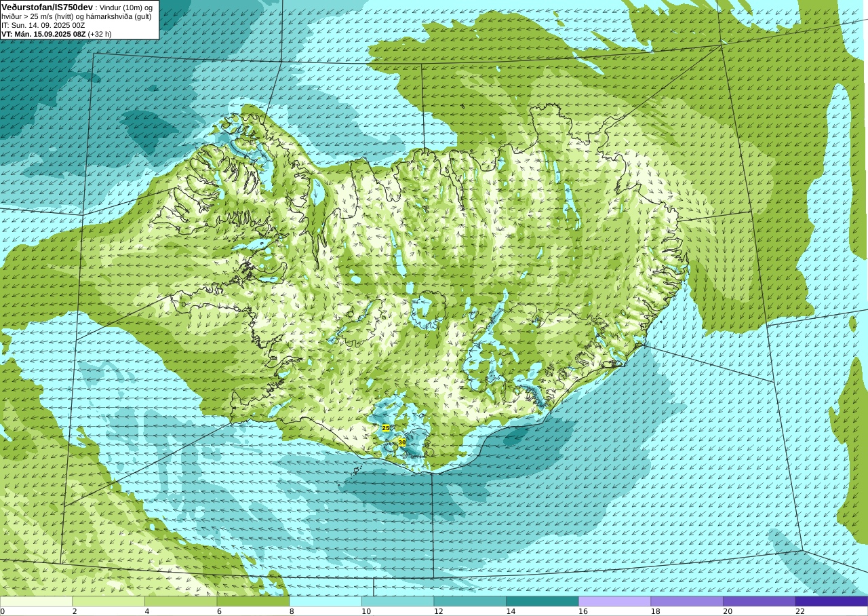Click the legend scale number 22
The height and width of the screenshot is (616, 868).
(x=800, y=611)
